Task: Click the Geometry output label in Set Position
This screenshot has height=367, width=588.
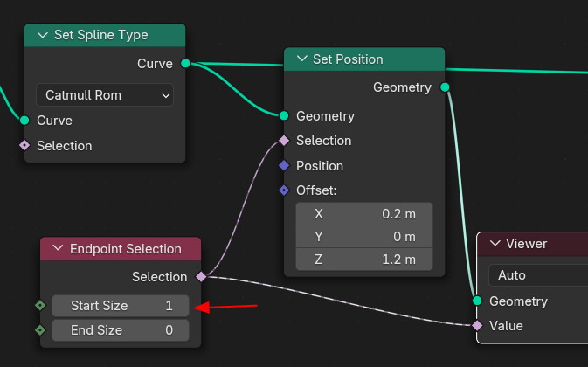Action: point(402,87)
